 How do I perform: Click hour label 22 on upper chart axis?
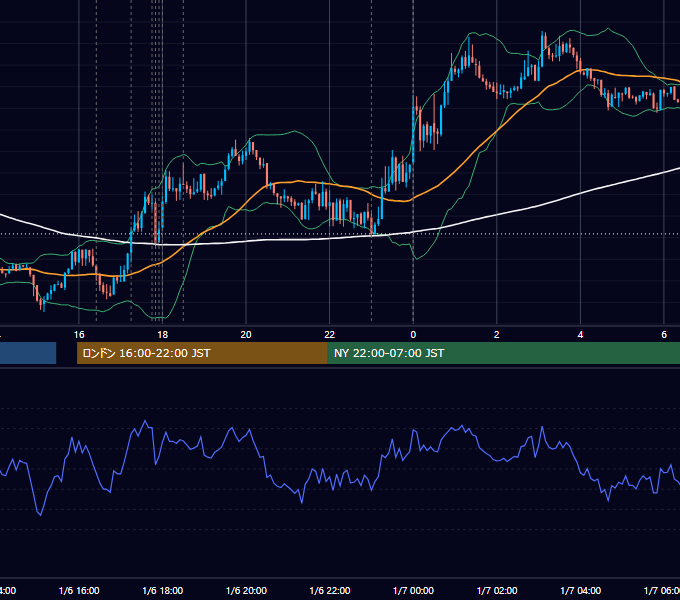click(330, 335)
